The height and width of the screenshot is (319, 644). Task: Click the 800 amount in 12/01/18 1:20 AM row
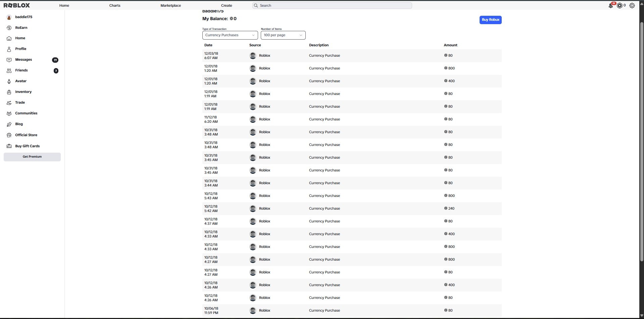click(449, 68)
